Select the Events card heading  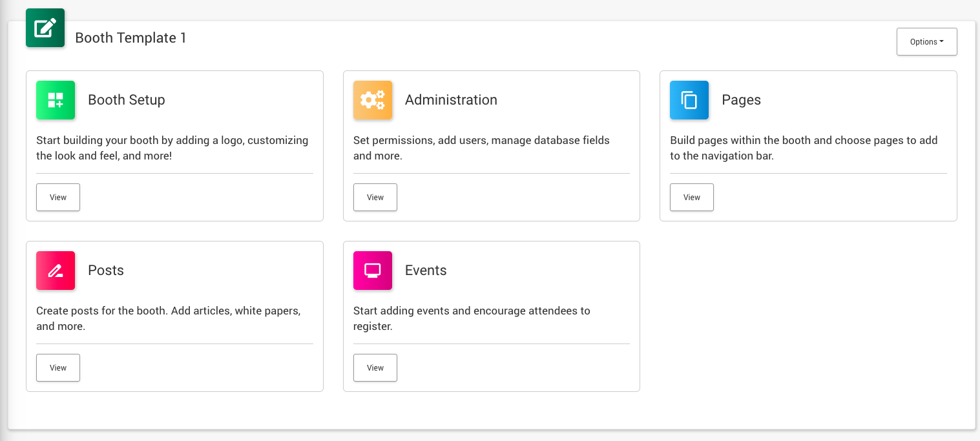tap(426, 271)
